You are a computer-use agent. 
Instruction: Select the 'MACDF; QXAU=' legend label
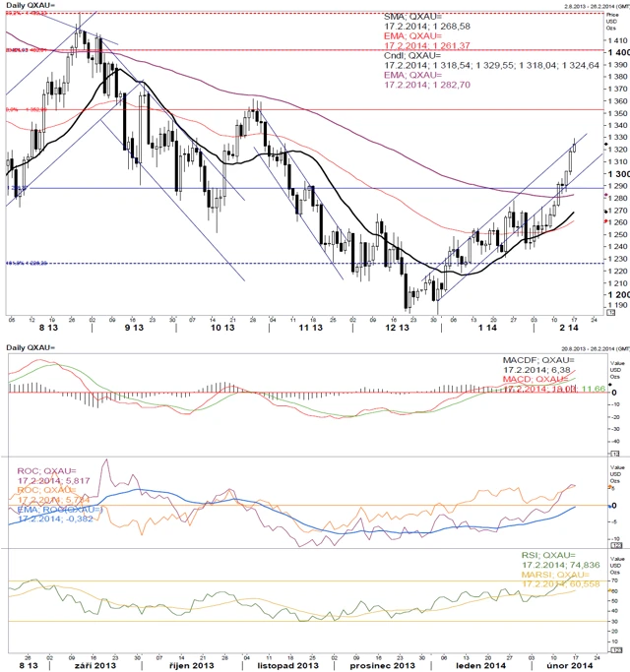(538, 360)
